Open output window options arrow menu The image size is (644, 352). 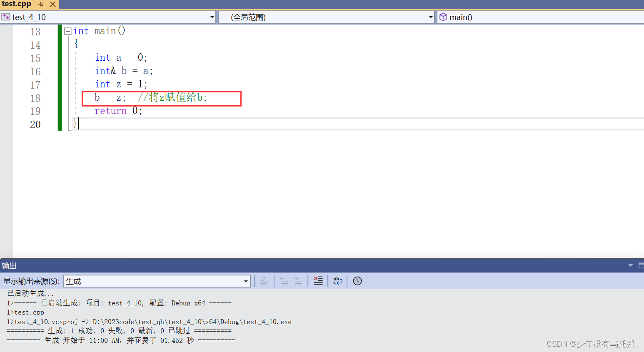(630, 265)
